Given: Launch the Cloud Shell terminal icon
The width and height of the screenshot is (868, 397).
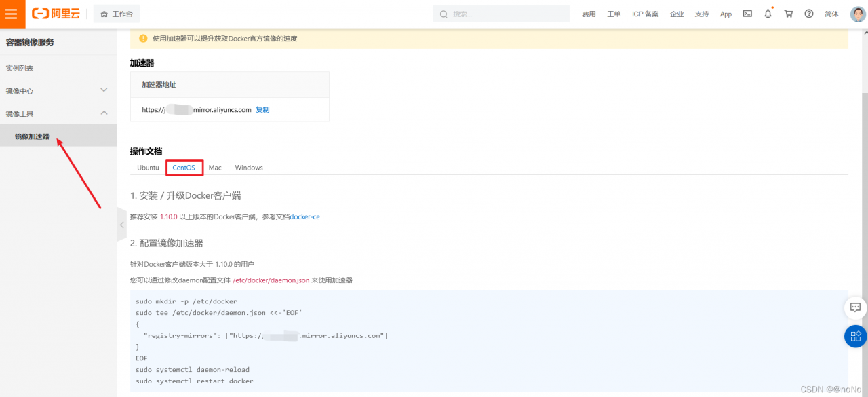Looking at the screenshot, I should 747,14.
